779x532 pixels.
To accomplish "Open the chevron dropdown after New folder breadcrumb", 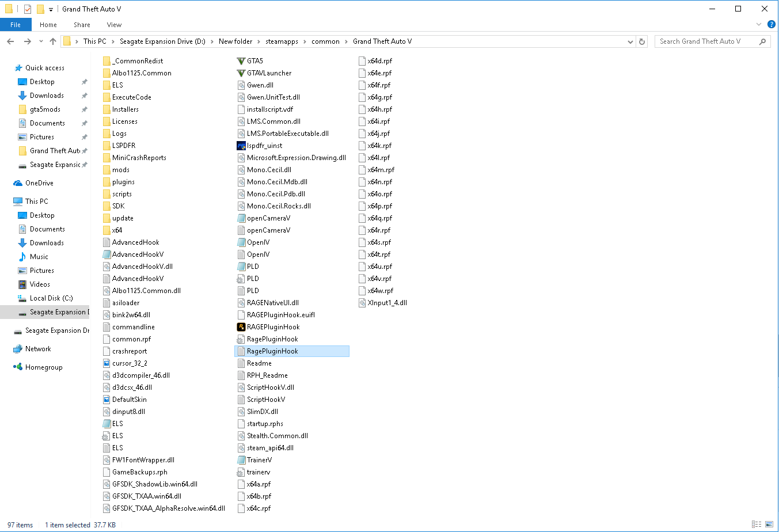I will 259,41.
